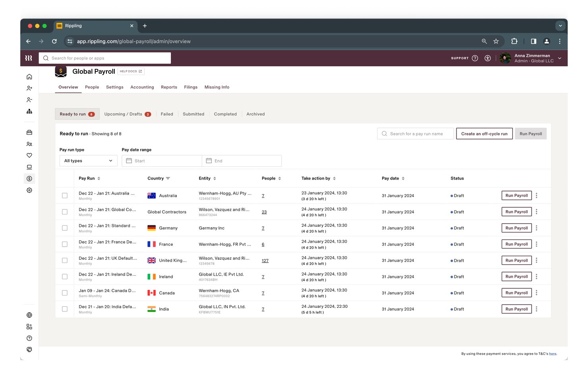This screenshot has width=588, height=392.
Task: Open the accessibility icon in header
Action: click(x=487, y=58)
